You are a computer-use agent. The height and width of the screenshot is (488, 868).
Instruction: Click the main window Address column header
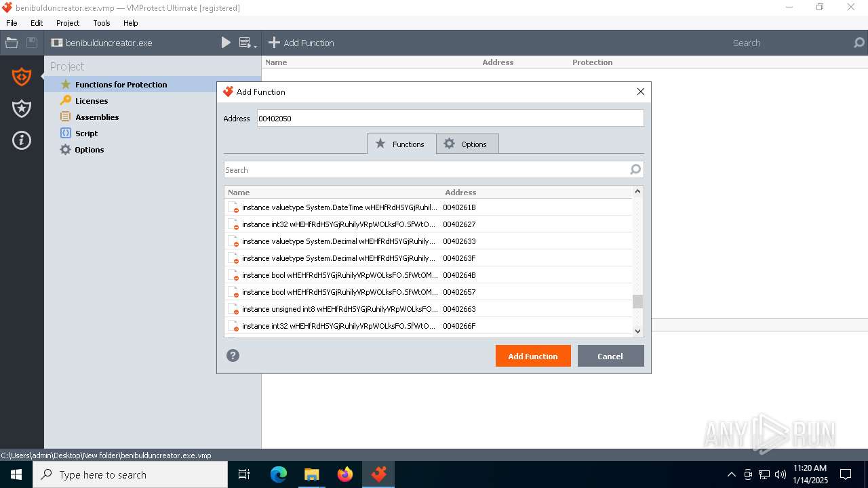pos(498,62)
